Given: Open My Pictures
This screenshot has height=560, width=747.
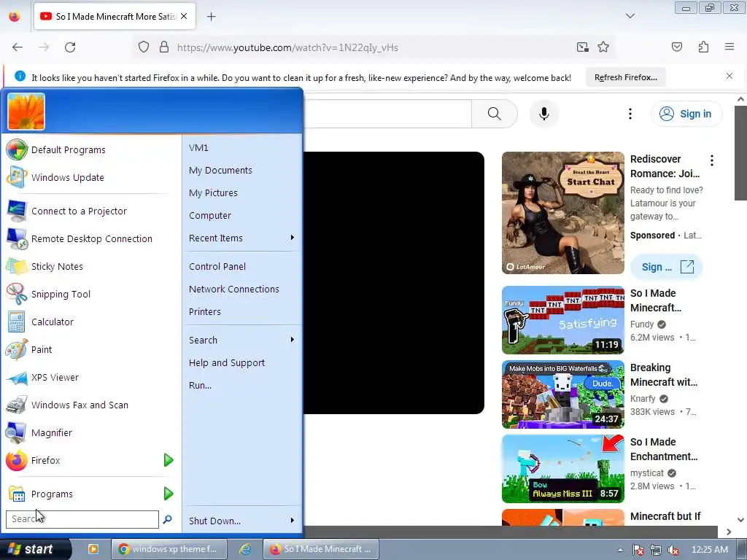Looking at the screenshot, I should (x=213, y=192).
